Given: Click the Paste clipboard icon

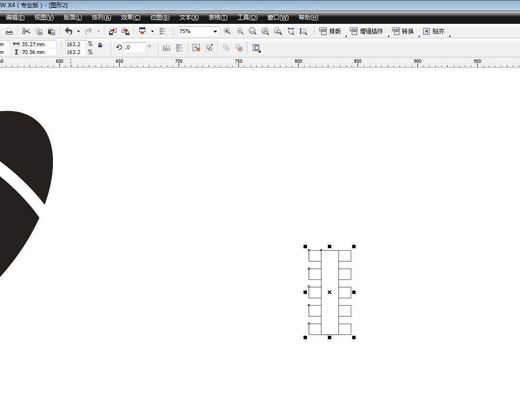Looking at the screenshot, I should [52, 31].
